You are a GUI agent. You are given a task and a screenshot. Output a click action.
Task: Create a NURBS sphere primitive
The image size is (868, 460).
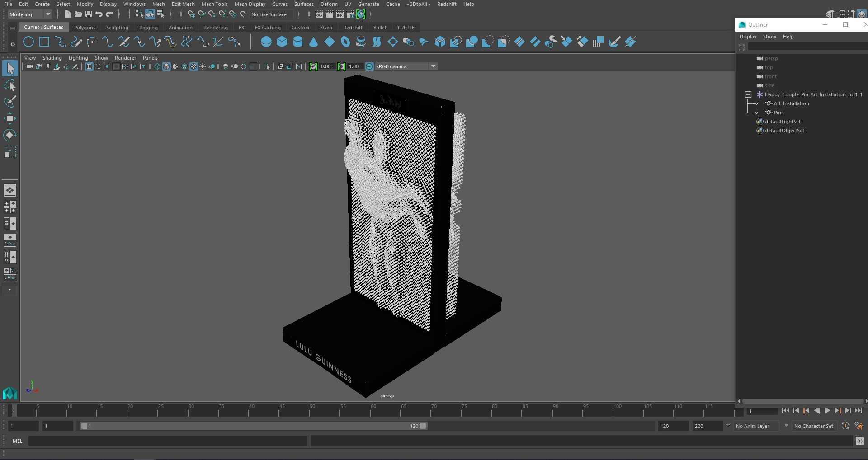(266, 42)
